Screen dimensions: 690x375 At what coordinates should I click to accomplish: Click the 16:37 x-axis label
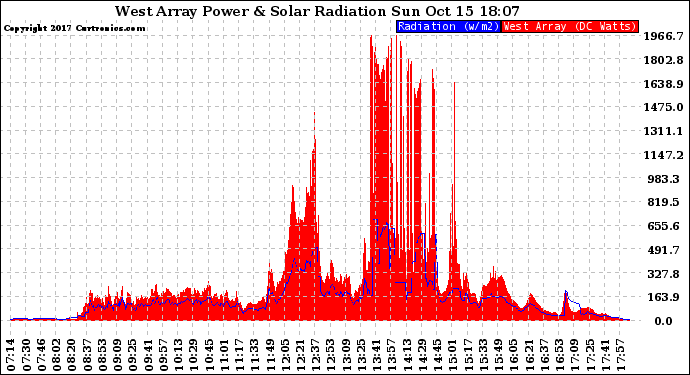point(544,355)
